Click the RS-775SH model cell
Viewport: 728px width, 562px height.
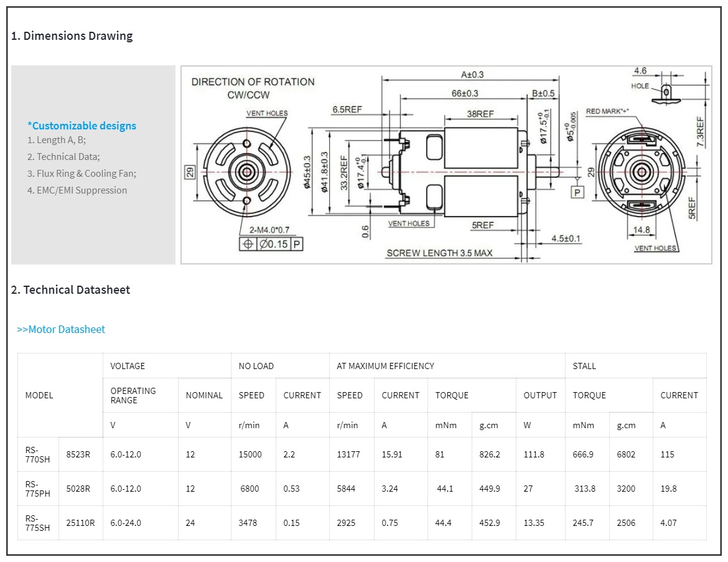click(x=37, y=523)
